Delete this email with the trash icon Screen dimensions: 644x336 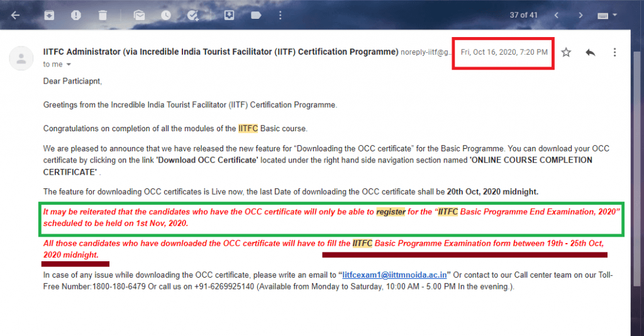[103, 16]
